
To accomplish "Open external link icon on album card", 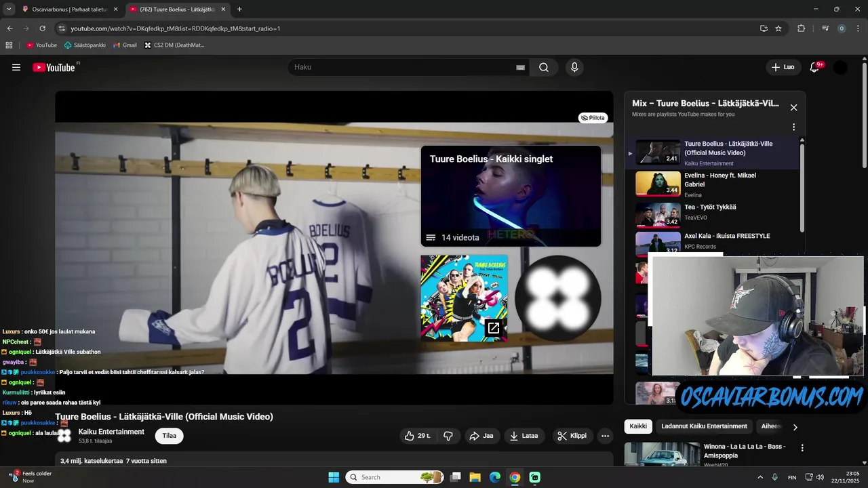I will pyautogui.click(x=494, y=328).
